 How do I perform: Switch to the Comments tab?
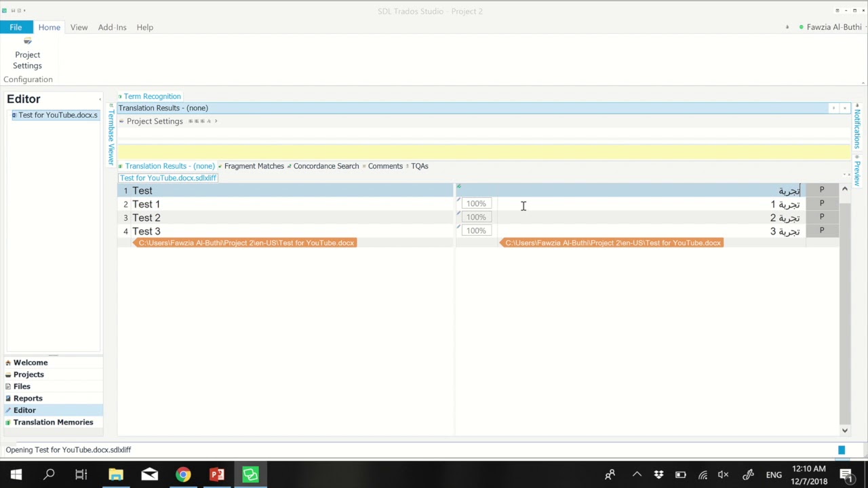click(383, 166)
